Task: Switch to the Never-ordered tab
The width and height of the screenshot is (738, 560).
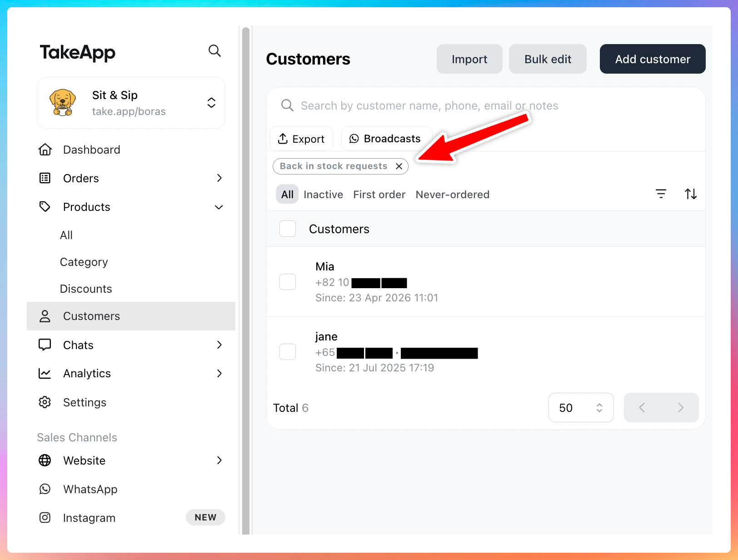Action: click(x=452, y=195)
